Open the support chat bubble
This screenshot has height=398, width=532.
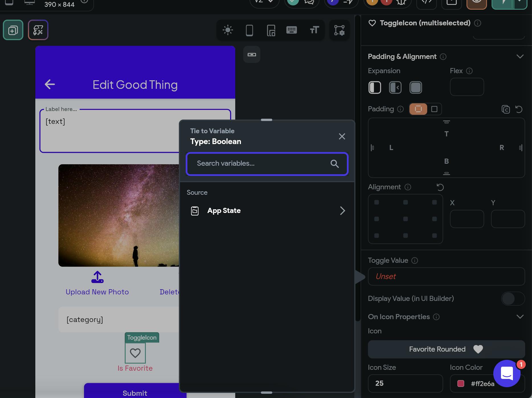pos(507,374)
